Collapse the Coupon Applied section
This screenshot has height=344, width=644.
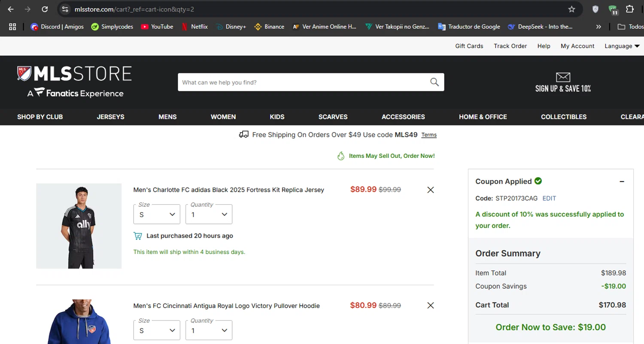pos(622,181)
